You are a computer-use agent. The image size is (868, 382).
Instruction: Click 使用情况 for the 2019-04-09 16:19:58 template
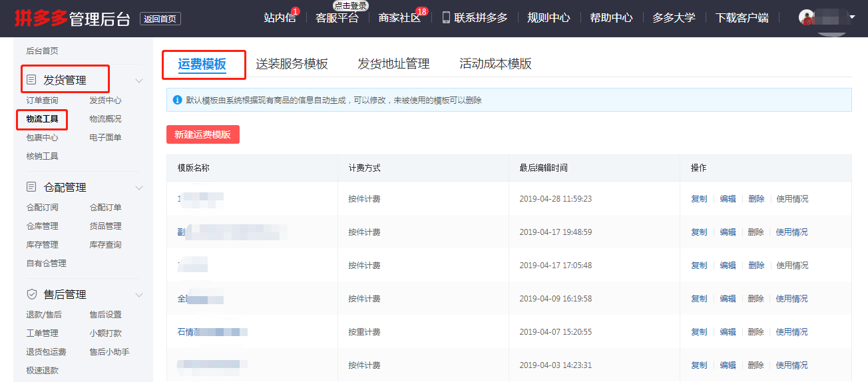click(792, 299)
